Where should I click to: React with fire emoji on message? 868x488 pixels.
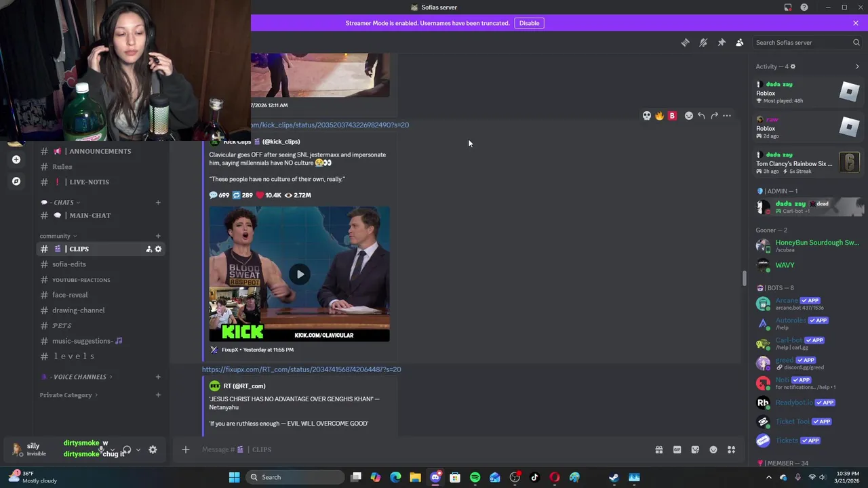[x=659, y=116]
